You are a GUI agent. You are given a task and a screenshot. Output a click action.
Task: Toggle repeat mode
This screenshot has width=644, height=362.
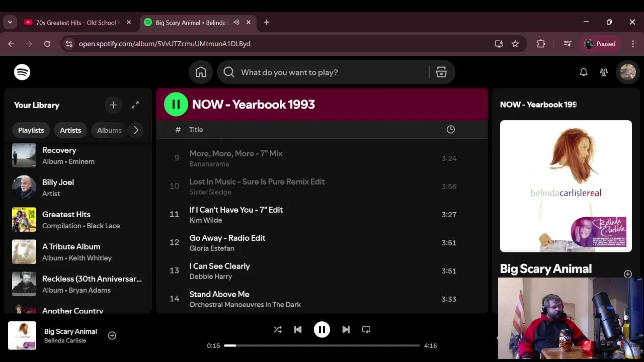(x=366, y=329)
